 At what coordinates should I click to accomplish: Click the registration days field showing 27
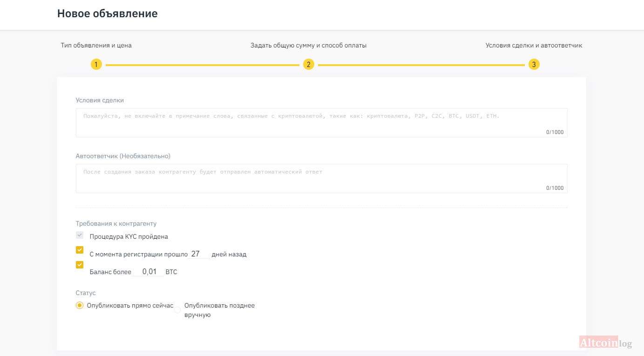(x=199, y=254)
